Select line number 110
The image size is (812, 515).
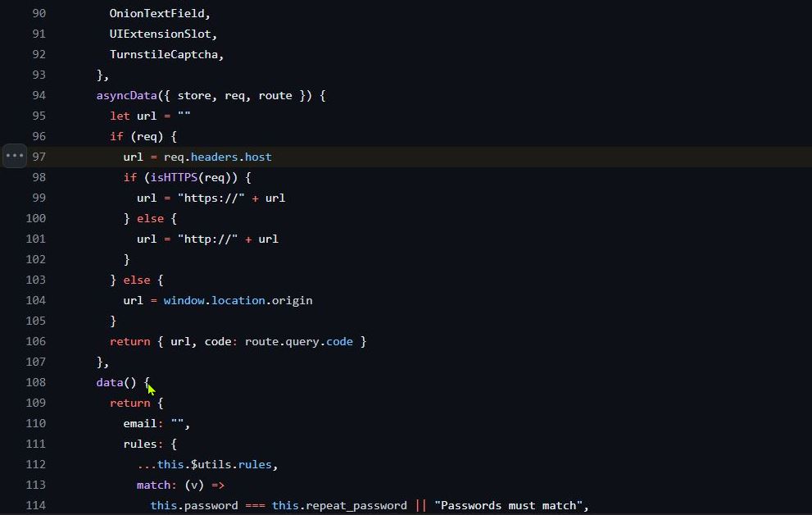pyautogui.click(x=36, y=423)
